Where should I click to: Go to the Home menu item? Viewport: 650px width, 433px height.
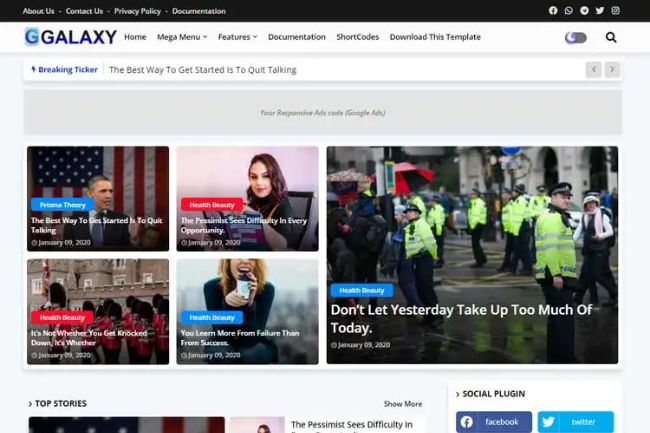[135, 37]
